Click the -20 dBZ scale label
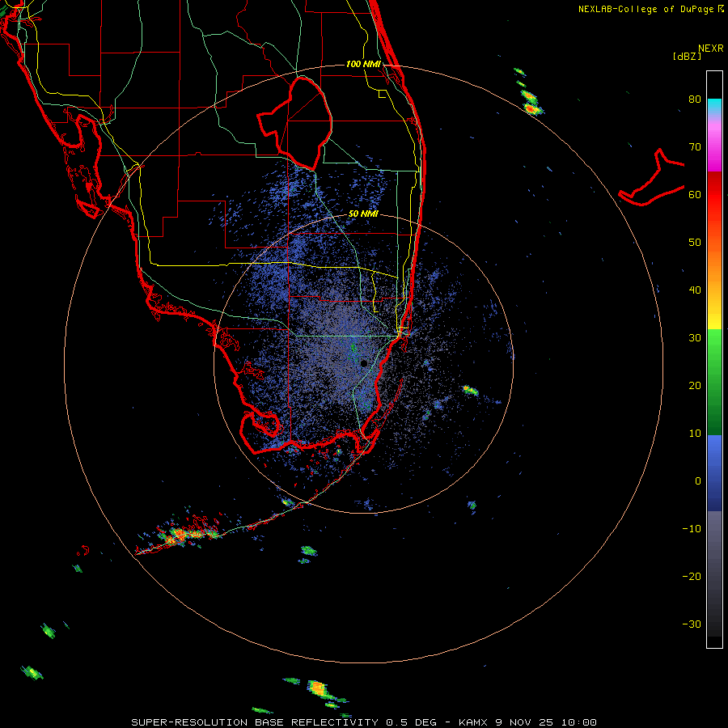 [692, 577]
